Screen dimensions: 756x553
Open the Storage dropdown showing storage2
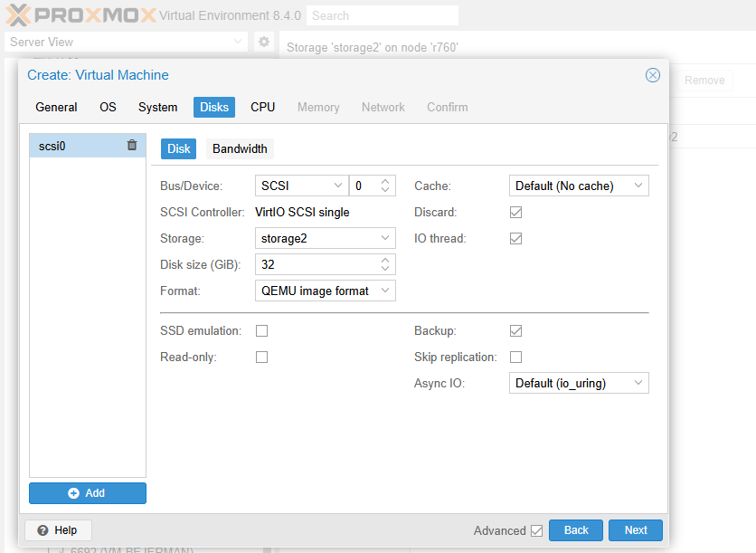click(384, 238)
